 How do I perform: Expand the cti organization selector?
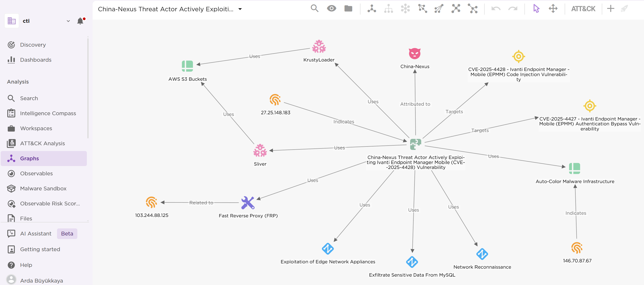(68, 21)
